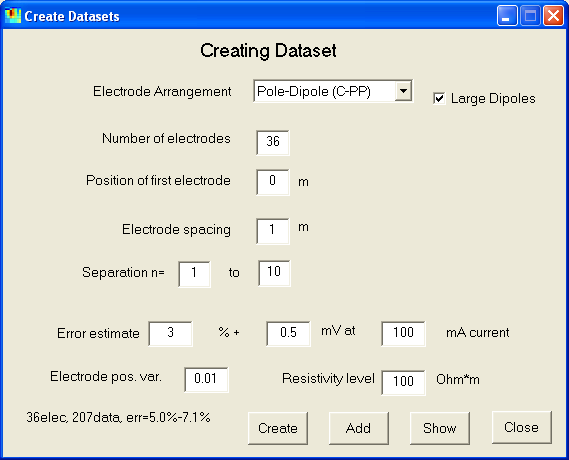The height and width of the screenshot is (460, 569).
Task: Select the mA current input field
Action: [403, 334]
